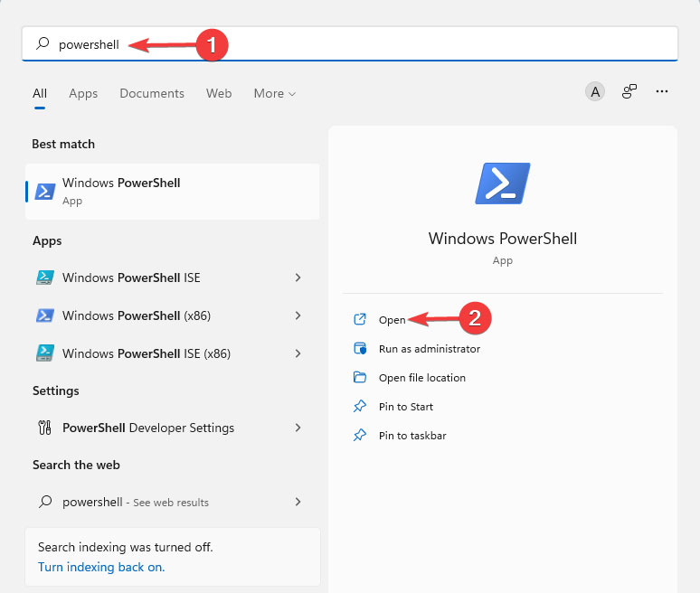The height and width of the screenshot is (593, 700).
Task: Expand Windows PowerShell ISE (x86) chevron
Action: pos(298,353)
